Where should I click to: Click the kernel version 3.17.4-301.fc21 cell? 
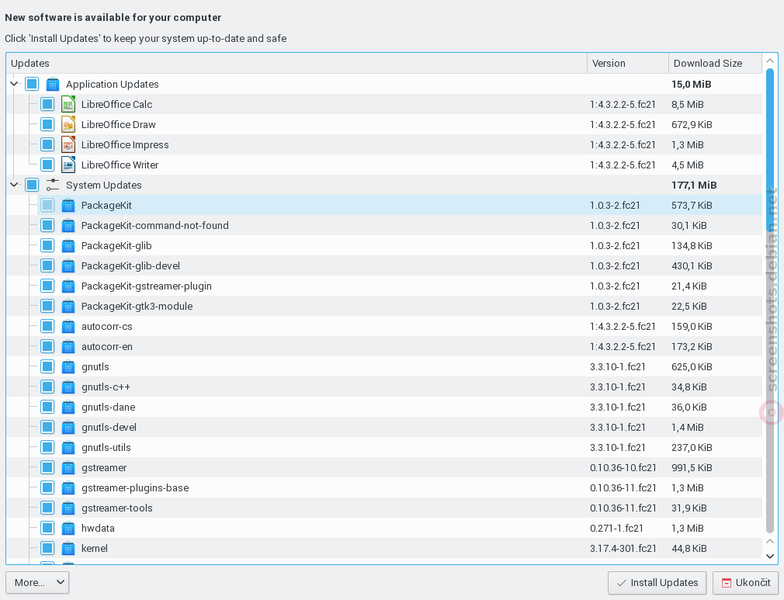coord(622,548)
